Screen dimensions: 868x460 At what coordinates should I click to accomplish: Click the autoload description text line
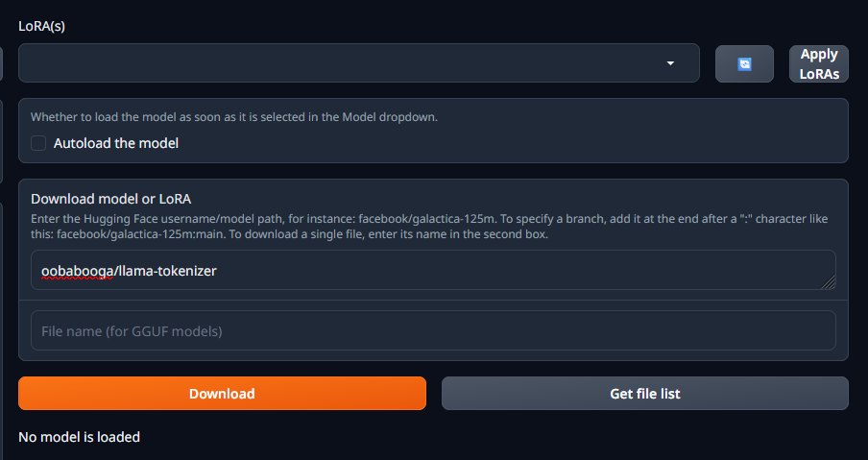click(233, 117)
